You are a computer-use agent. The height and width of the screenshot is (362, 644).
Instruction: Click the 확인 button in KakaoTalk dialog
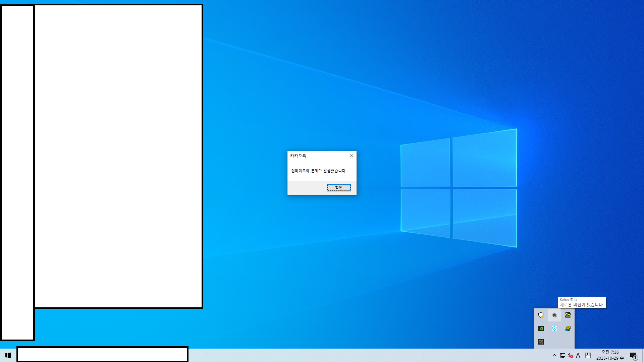click(339, 188)
